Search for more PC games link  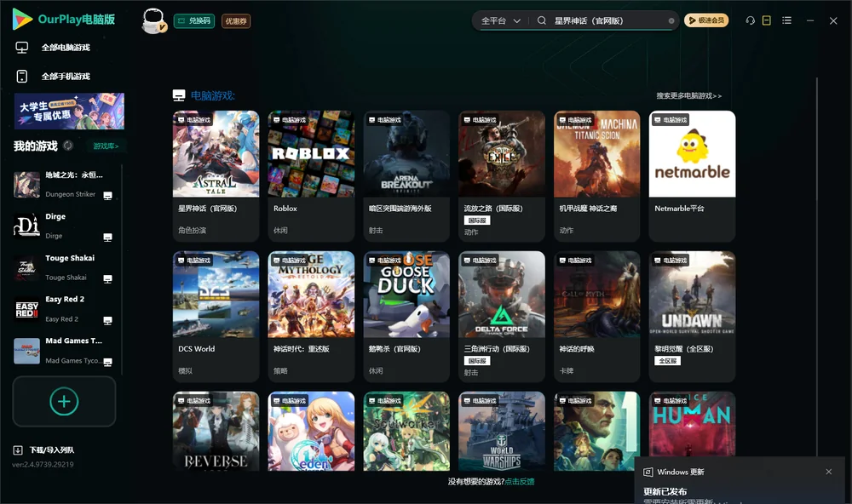tap(688, 95)
